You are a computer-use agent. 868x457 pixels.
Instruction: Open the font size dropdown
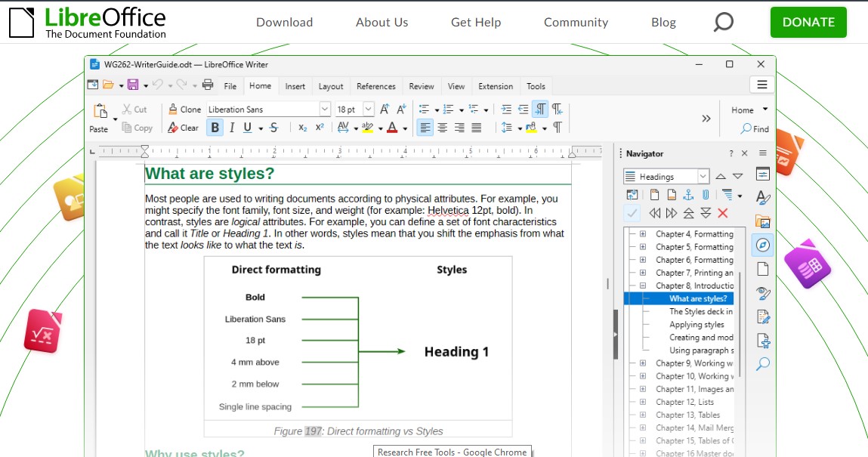point(368,110)
